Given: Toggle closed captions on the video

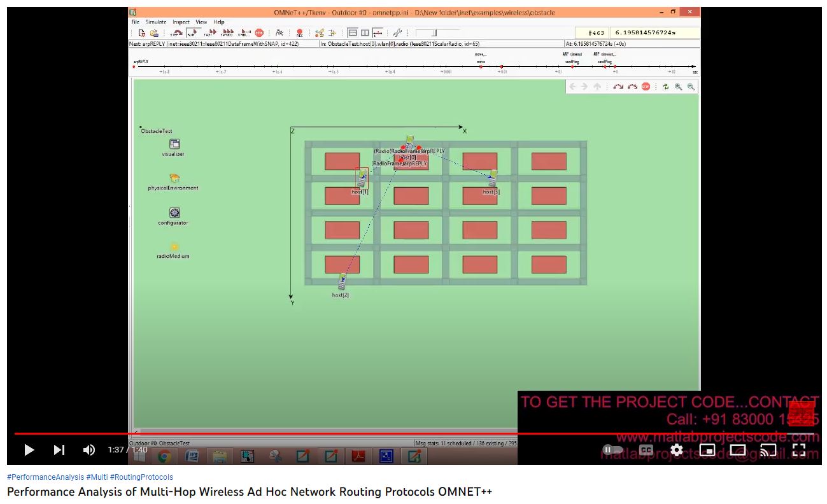Looking at the screenshot, I should (x=646, y=450).
